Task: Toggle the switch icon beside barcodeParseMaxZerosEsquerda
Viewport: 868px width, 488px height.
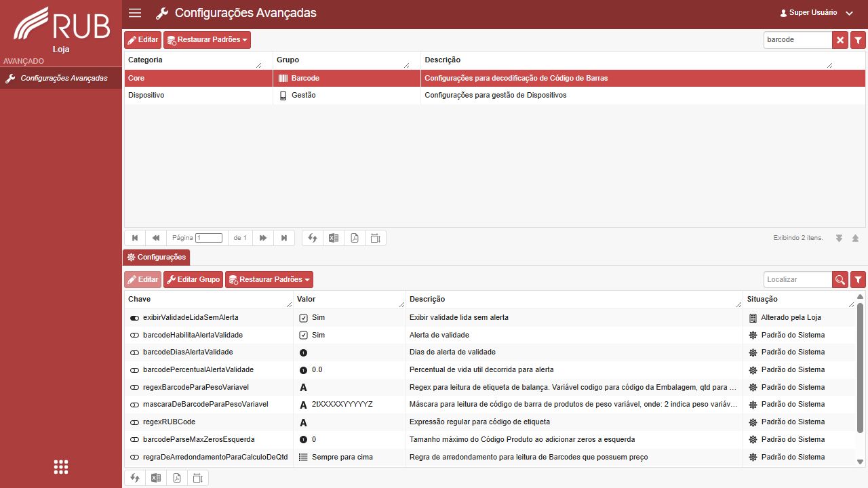Action: pyautogui.click(x=134, y=440)
